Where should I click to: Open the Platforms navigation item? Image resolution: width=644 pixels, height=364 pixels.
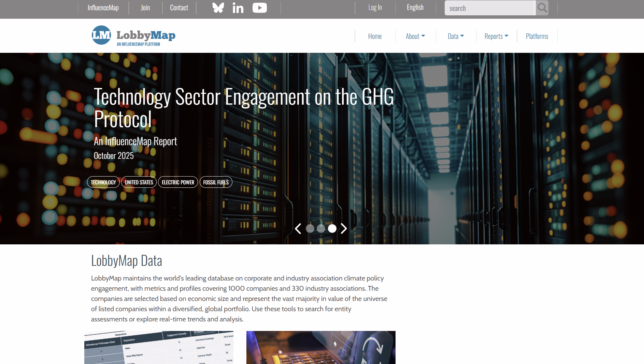pos(537,36)
